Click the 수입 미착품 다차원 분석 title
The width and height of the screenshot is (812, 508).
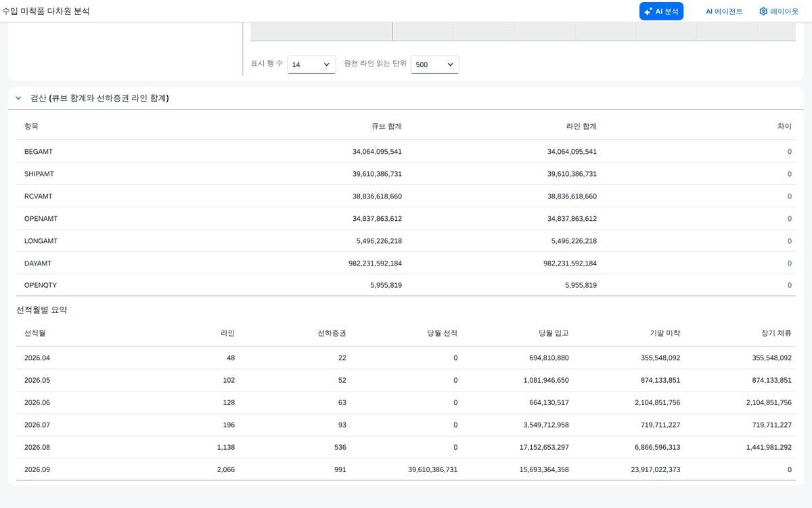pos(46,12)
